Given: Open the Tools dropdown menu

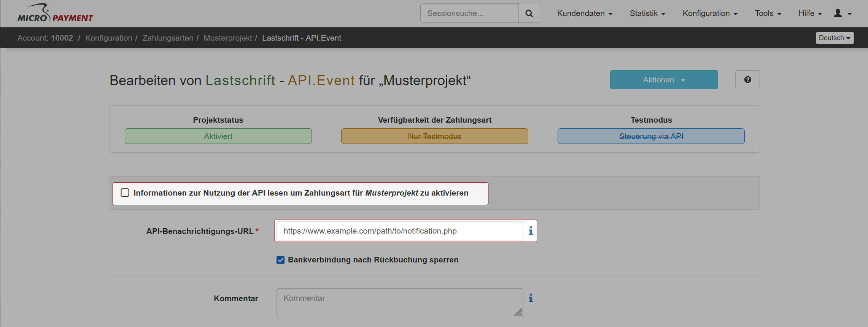Looking at the screenshot, I should click(x=768, y=13).
